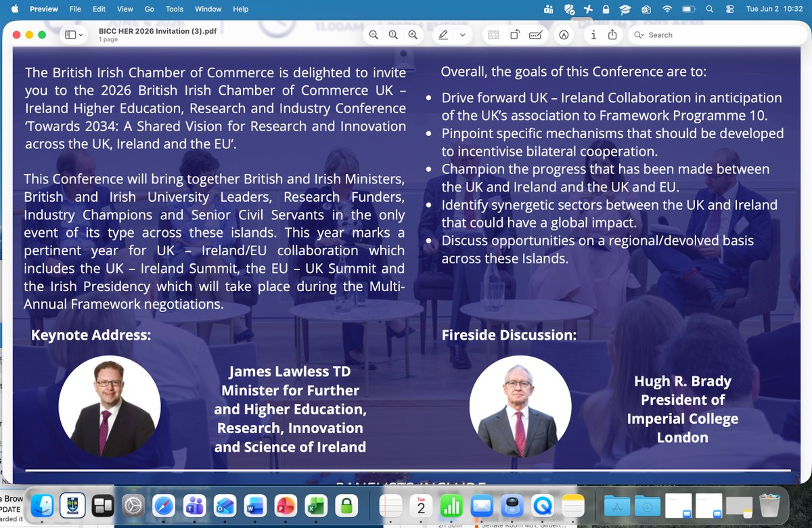Image resolution: width=812 pixels, height=528 pixels.
Task: Open the Help menu
Action: point(240,9)
